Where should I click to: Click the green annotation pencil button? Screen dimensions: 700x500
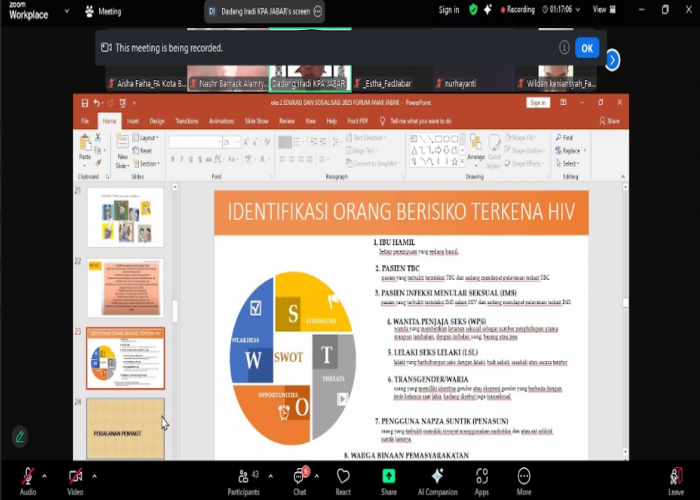click(20, 436)
